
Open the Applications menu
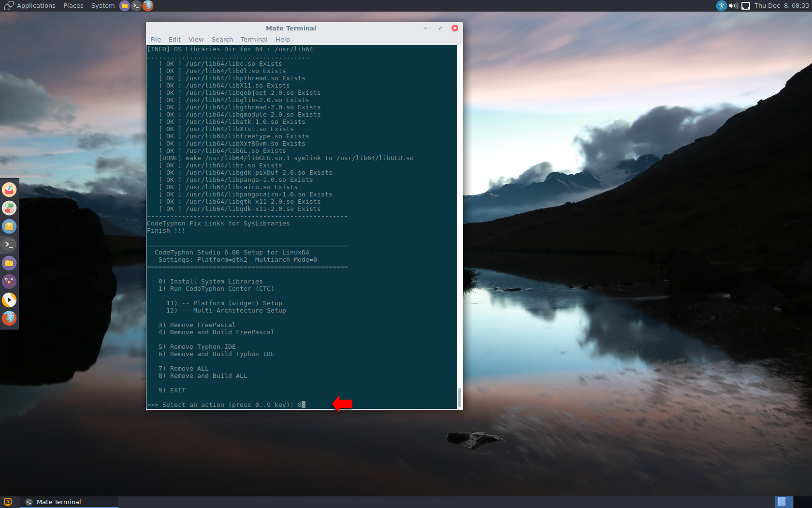click(x=36, y=6)
